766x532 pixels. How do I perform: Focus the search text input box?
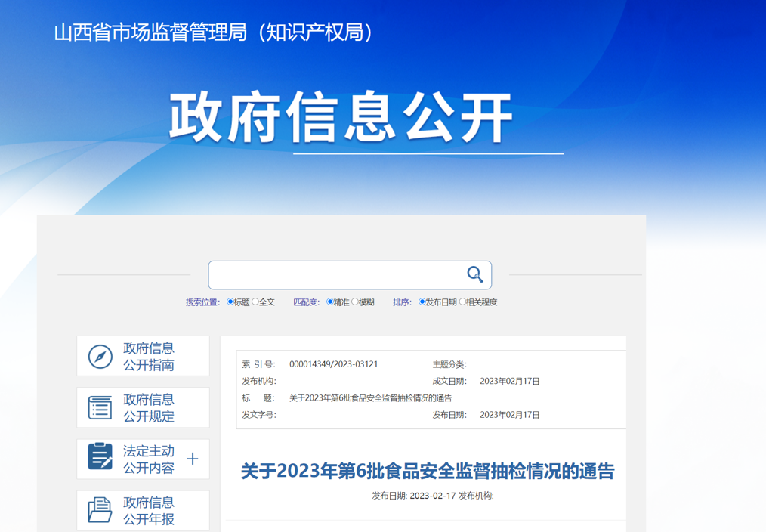(x=336, y=275)
